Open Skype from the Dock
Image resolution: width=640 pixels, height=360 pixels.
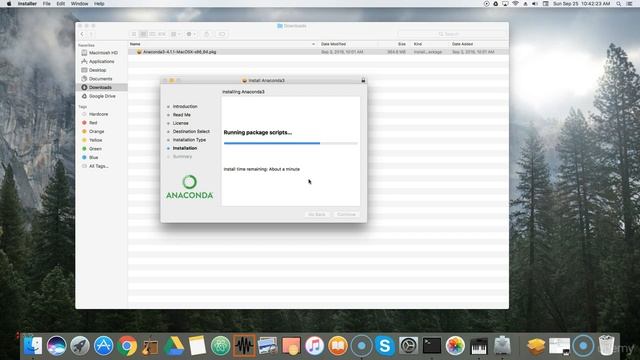coord(384,346)
